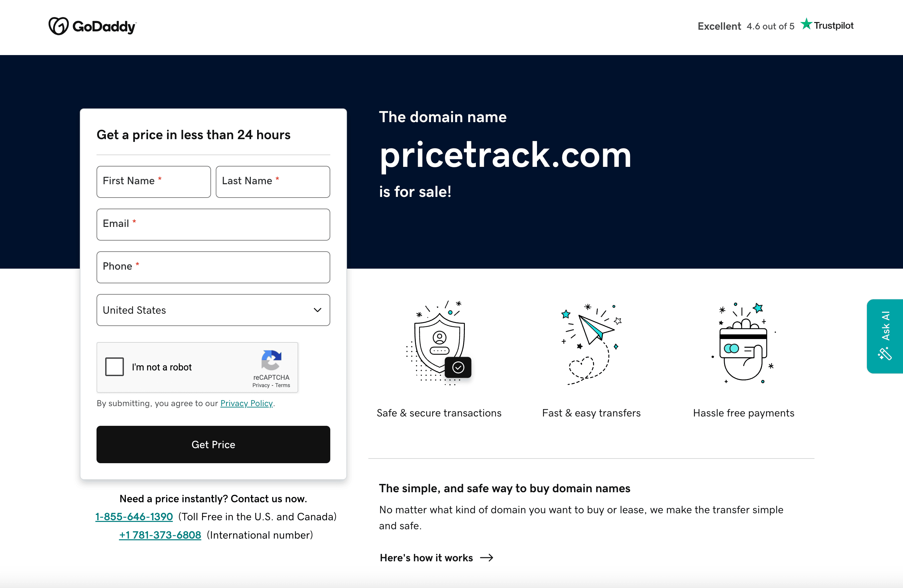Follow the Here's how it works arrow

coord(487,557)
